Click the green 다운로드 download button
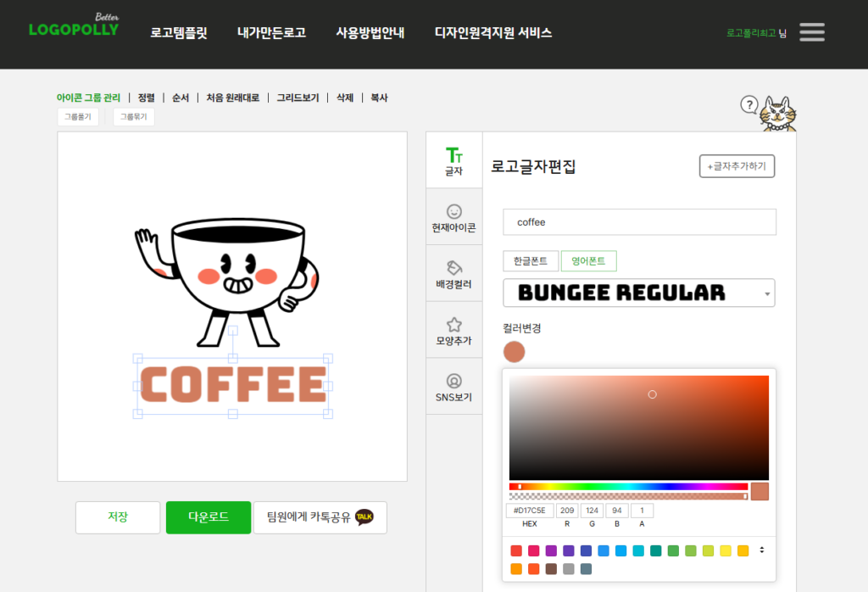The height and width of the screenshot is (592, 868). click(x=209, y=517)
